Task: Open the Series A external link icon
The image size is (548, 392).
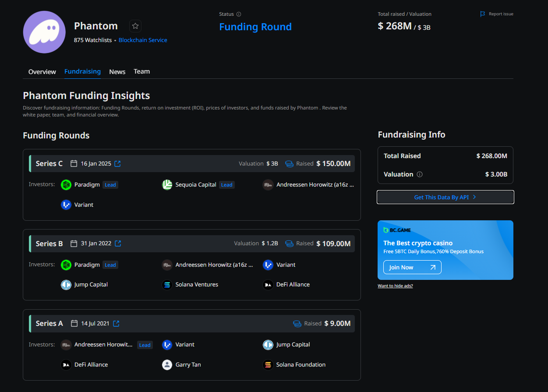Action: 116,323
